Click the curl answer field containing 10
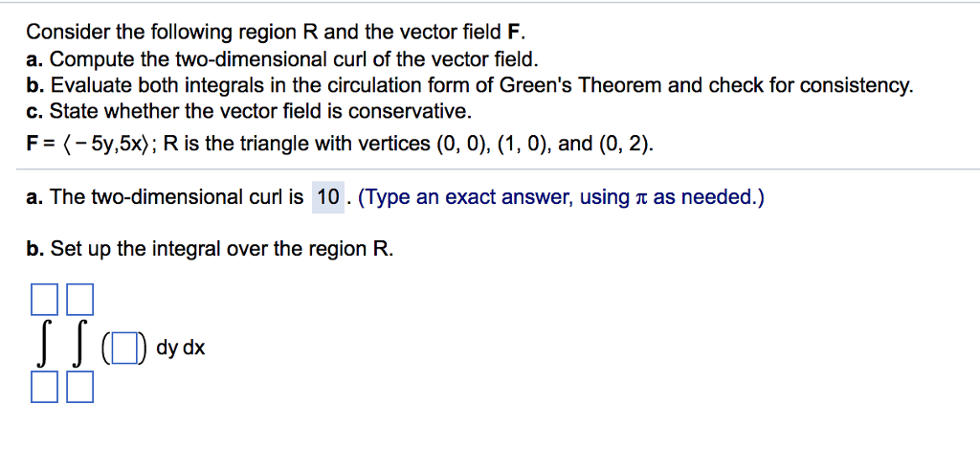The image size is (980, 450). (328, 198)
